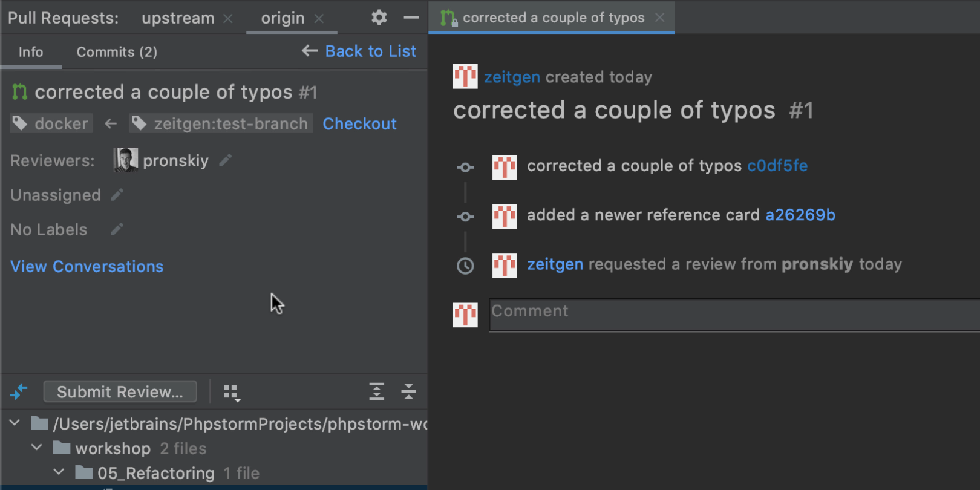
Task: Click the show diff arrows icon
Action: coord(19,392)
